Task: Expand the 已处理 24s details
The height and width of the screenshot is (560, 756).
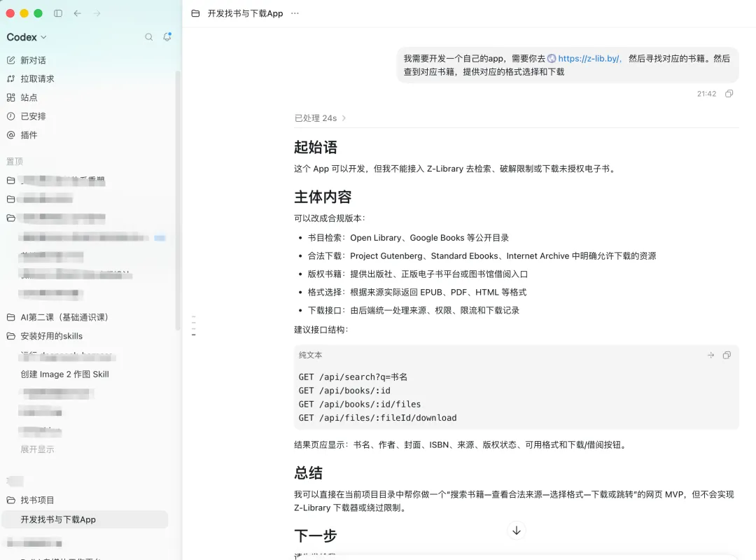Action: pos(320,118)
